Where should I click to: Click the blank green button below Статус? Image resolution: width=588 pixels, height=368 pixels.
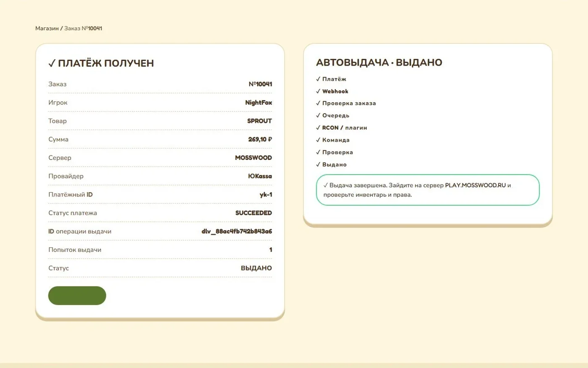[77, 296]
